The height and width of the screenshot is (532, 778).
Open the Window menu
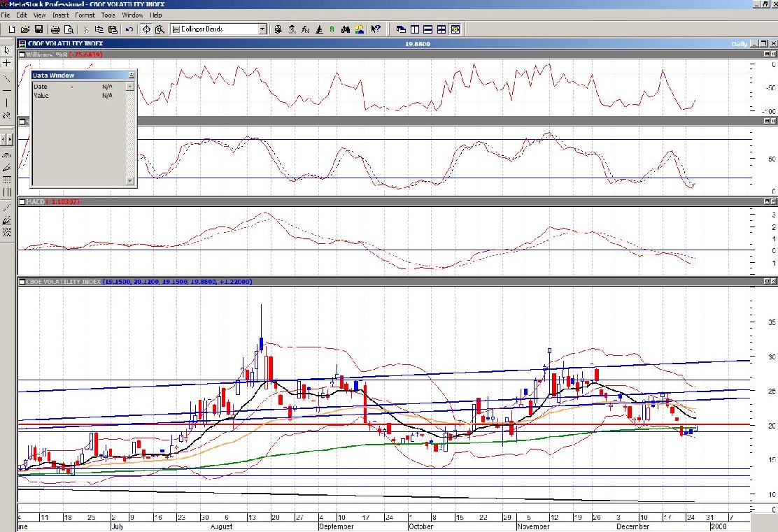[x=132, y=15]
